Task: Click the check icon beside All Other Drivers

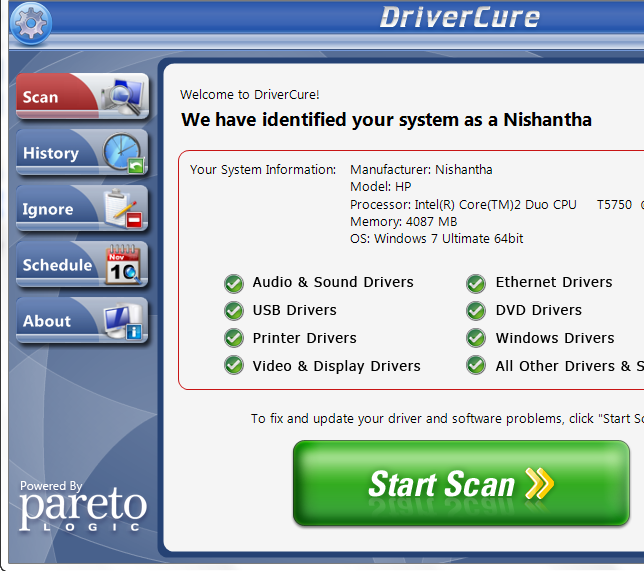Action: point(476,365)
